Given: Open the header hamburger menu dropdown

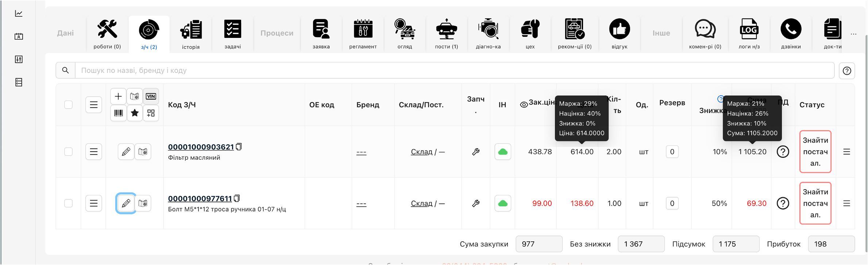Looking at the screenshot, I should (93, 105).
